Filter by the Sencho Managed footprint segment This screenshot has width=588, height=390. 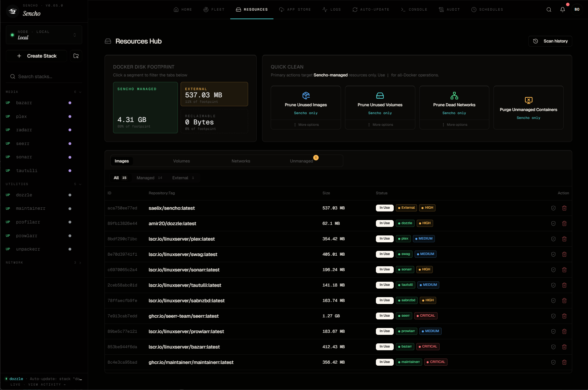(x=145, y=108)
